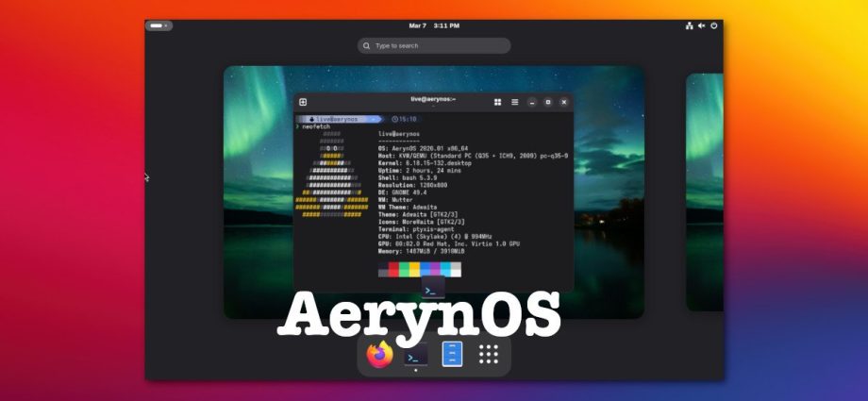
Task: Click the green color block in neofetch palette
Action: click(x=404, y=270)
